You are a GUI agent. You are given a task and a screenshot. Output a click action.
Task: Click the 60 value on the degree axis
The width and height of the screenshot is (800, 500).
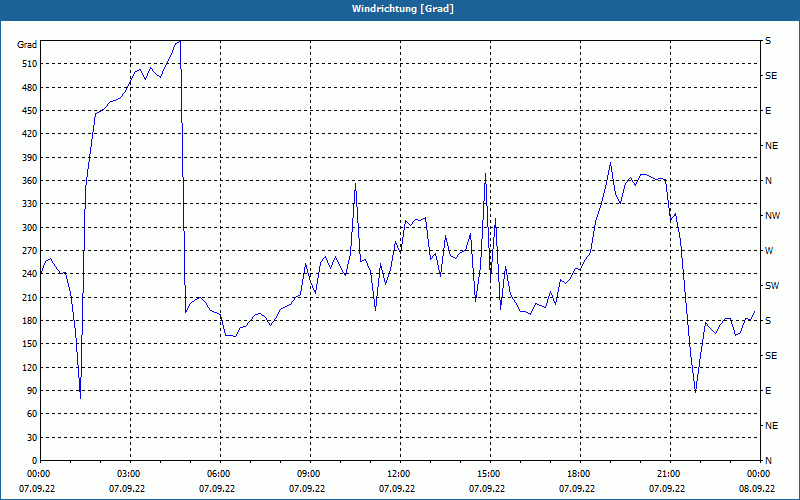[x=31, y=414]
